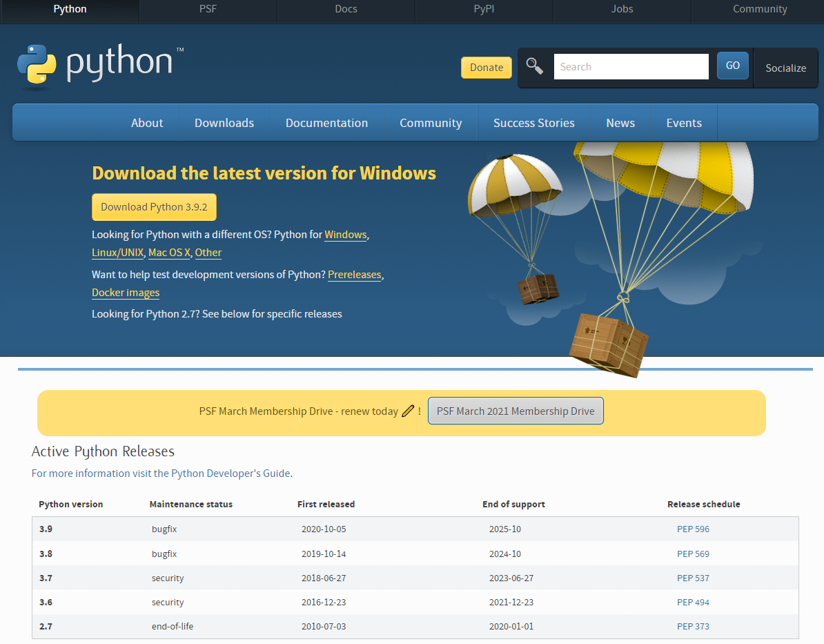824x644 pixels.
Task: Click the 2025-10 end of support date
Action: coord(505,529)
